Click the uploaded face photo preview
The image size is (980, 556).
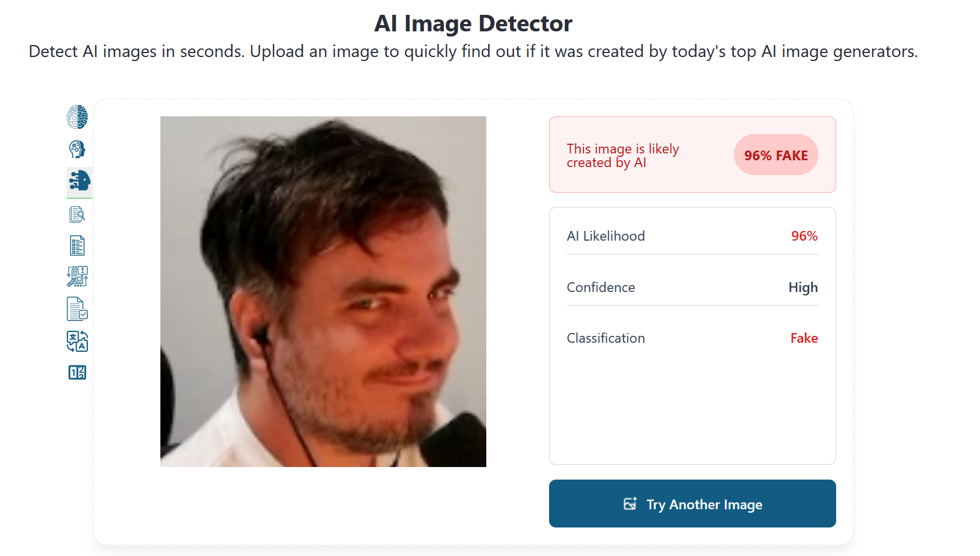click(323, 291)
